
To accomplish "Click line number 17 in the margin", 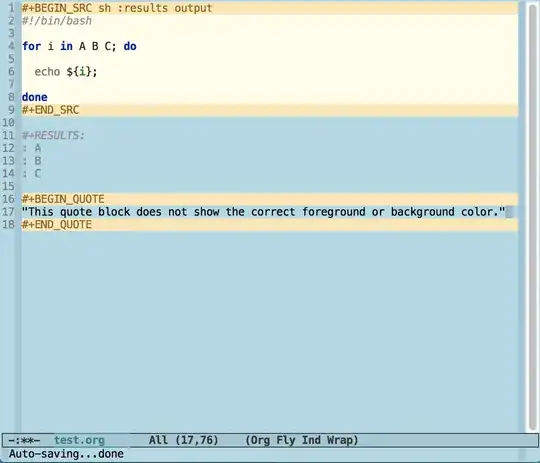I will 8,212.
